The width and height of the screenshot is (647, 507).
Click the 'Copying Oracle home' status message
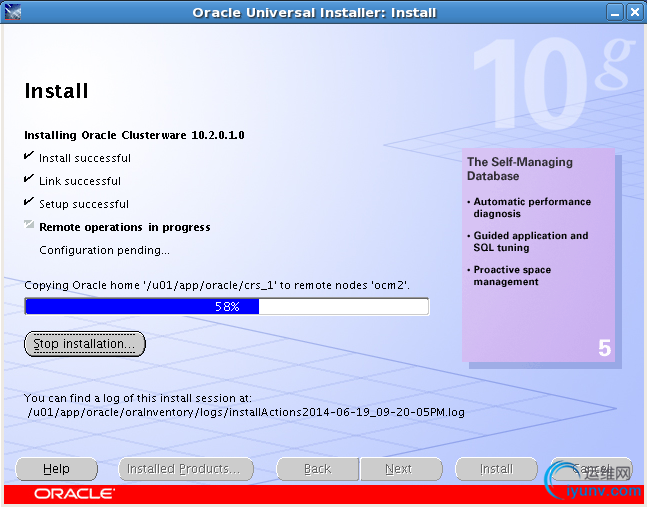pyautogui.click(x=217, y=285)
